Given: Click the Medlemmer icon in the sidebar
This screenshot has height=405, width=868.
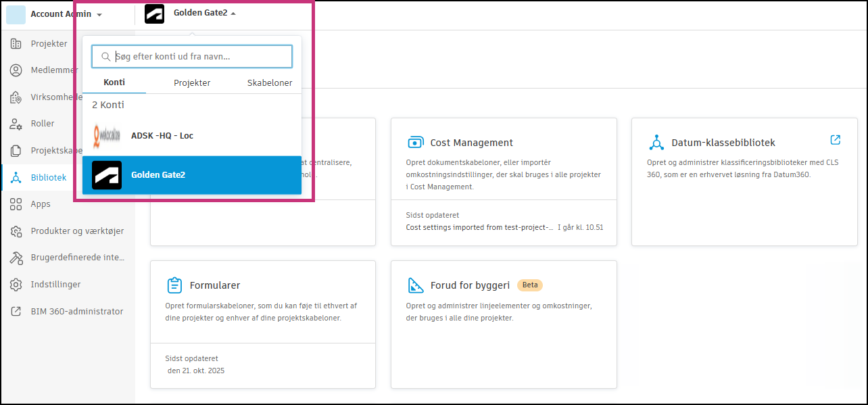Looking at the screenshot, I should pyautogui.click(x=15, y=70).
